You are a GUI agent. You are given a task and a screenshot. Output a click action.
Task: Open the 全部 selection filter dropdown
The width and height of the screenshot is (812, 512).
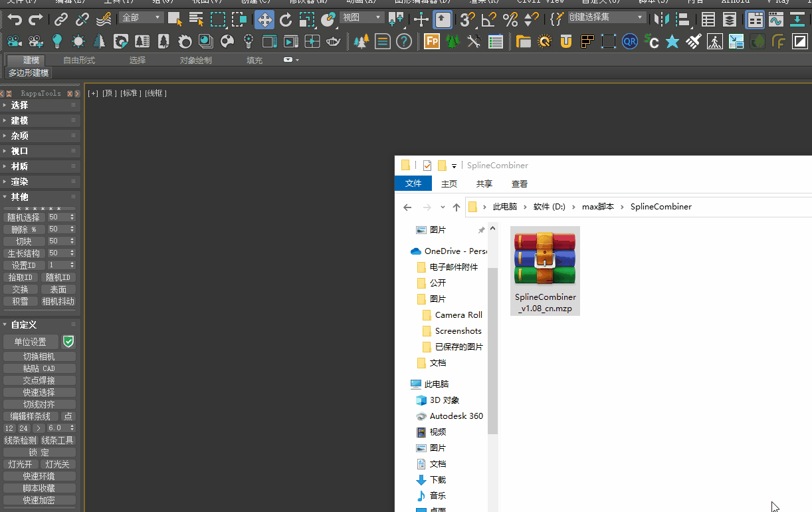click(x=142, y=18)
